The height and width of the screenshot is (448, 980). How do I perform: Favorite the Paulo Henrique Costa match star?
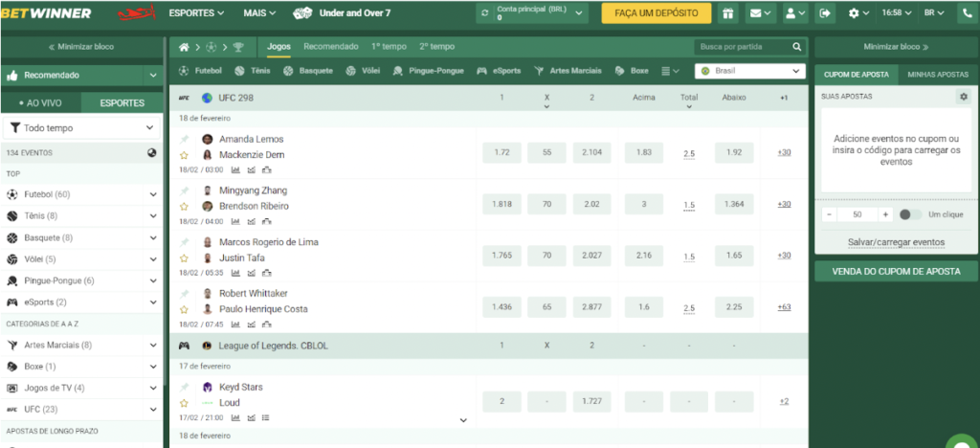(184, 309)
